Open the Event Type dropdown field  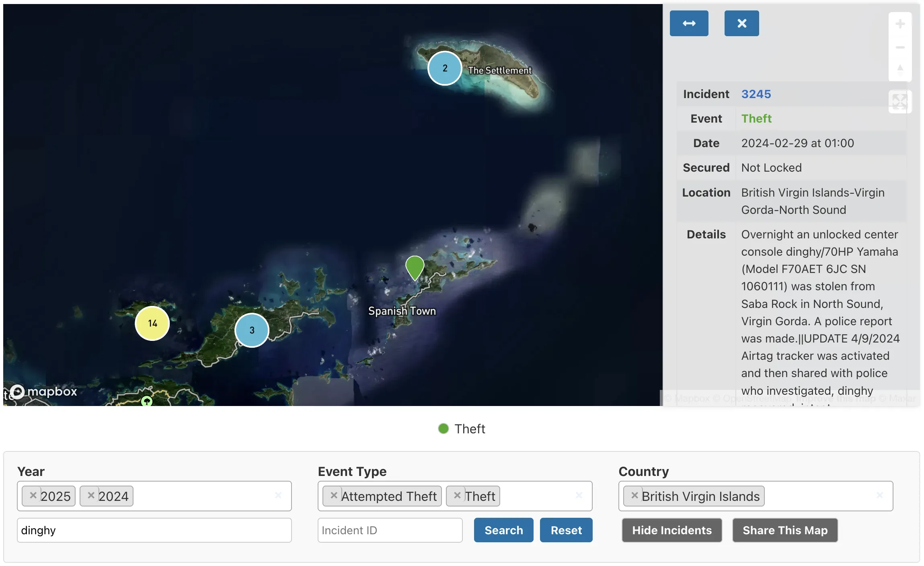(x=535, y=496)
